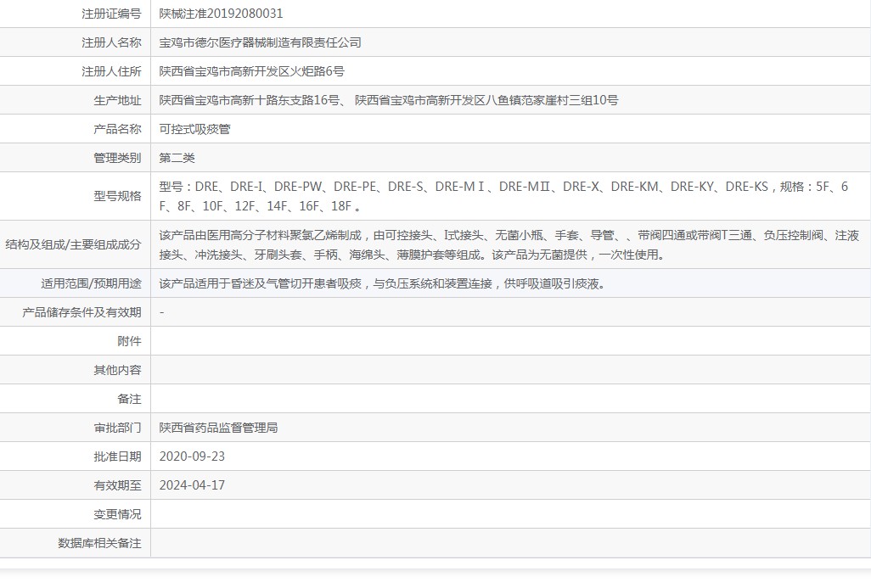Click the 批准日期 label

[117, 456]
